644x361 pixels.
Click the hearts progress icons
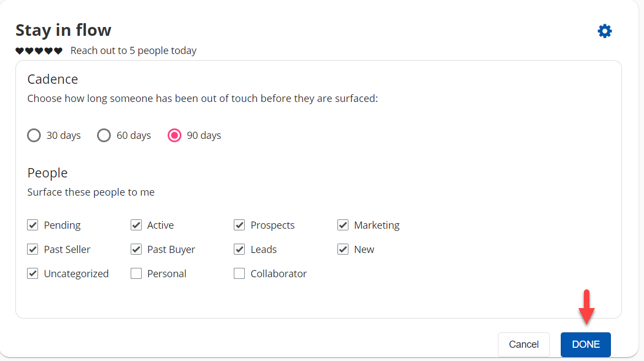pyautogui.click(x=39, y=51)
